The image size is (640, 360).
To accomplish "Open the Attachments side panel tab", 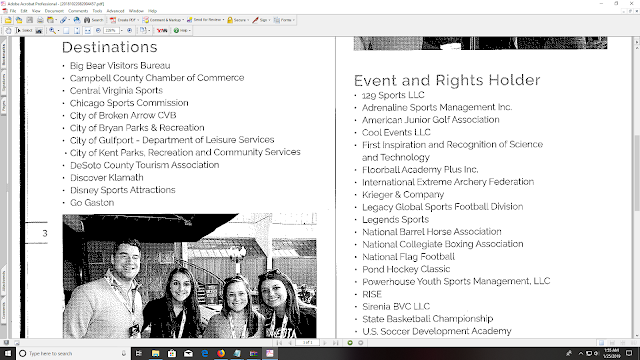I will tap(4, 281).
